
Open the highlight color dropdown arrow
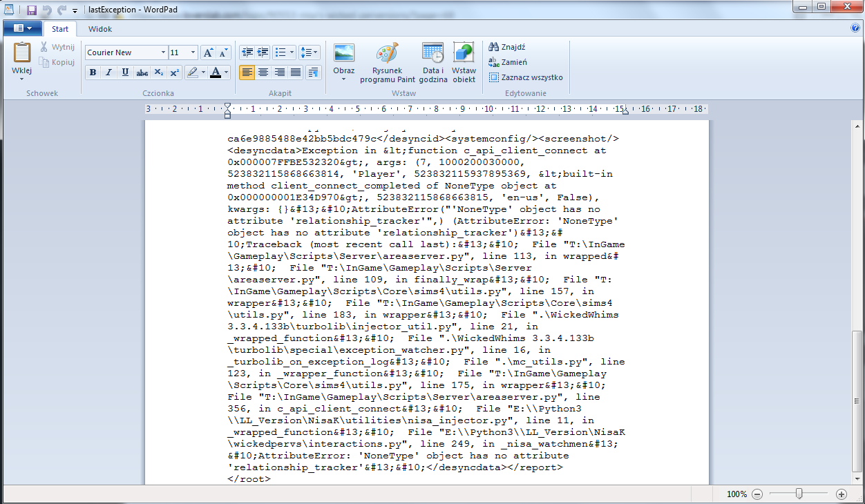click(x=203, y=72)
